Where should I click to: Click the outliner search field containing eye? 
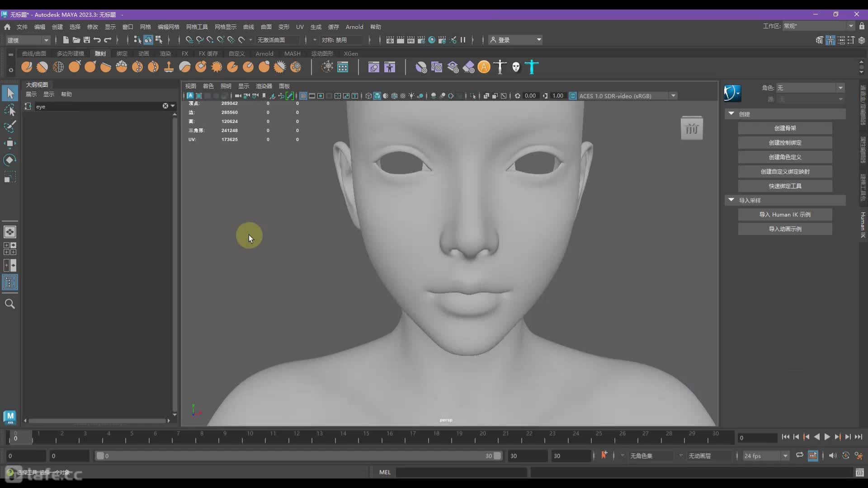(x=98, y=106)
